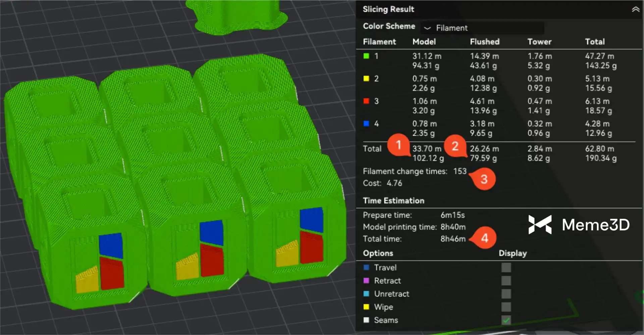The image size is (644, 335).
Task: Click the Travel option color icon
Action: [x=366, y=267]
